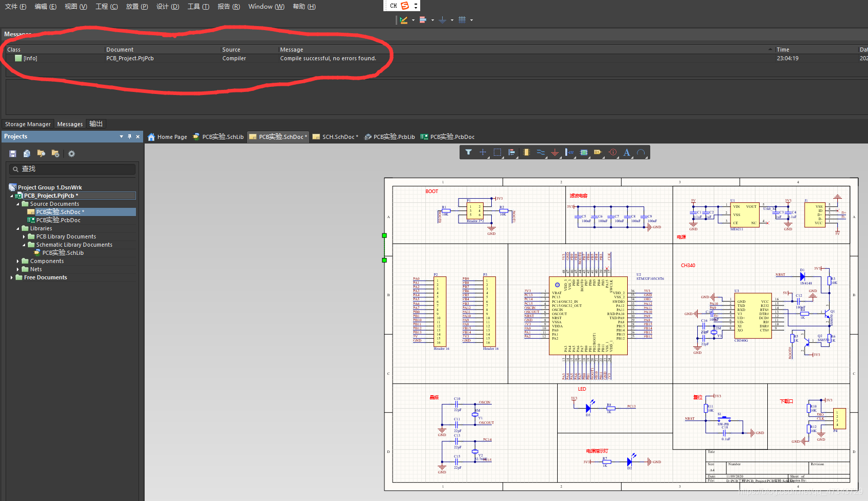Click the folder options icon in Projects panel
The width and height of the screenshot is (868, 501).
pos(56,154)
